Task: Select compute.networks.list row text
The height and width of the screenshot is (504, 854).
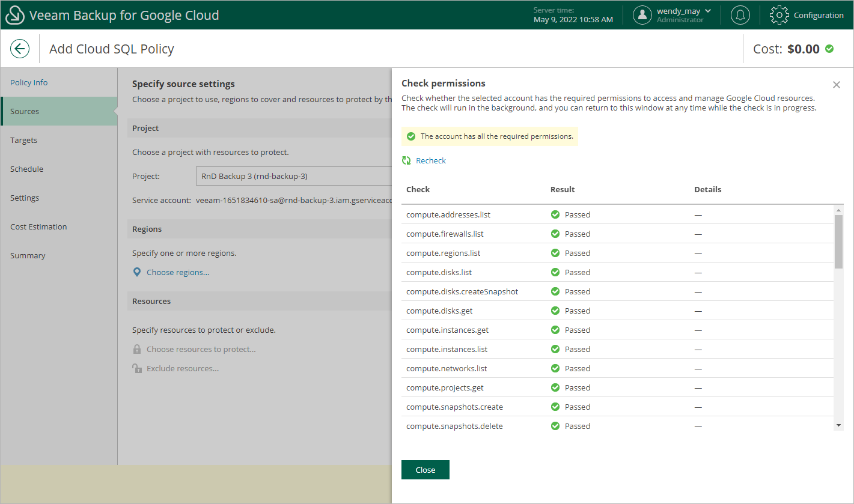Action: click(x=447, y=368)
